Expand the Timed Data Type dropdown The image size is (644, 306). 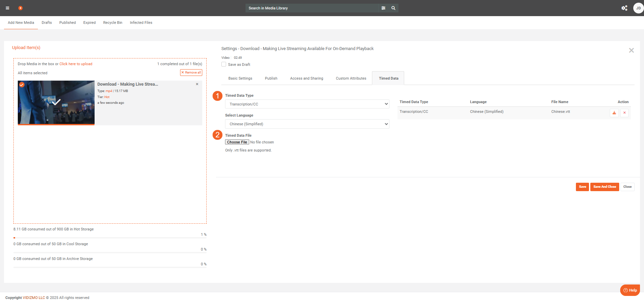(x=307, y=104)
